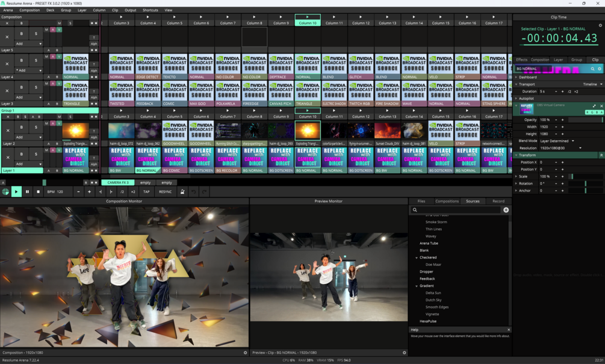Open the Shortcuts menu

click(150, 10)
